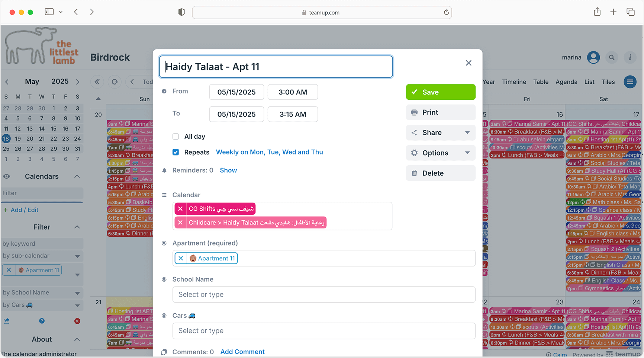Open the Options dropdown
The width and height of the screenshot is (644, 358).
coord(441,153)
